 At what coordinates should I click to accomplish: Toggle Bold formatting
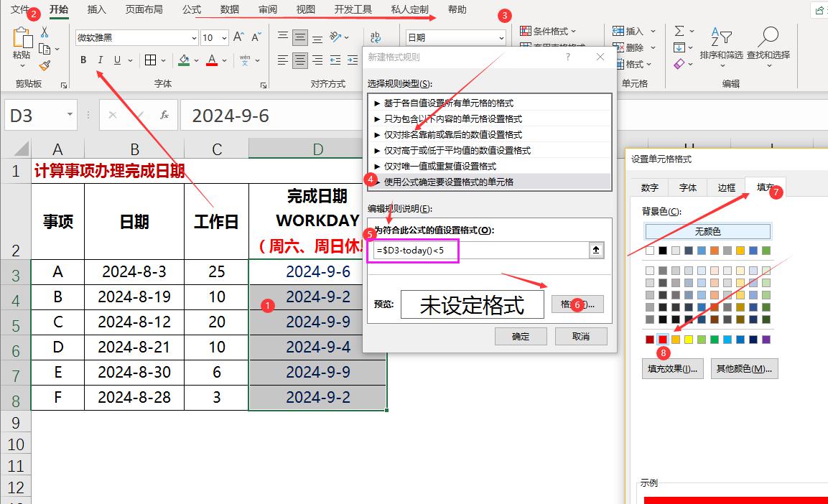point(83,60)
